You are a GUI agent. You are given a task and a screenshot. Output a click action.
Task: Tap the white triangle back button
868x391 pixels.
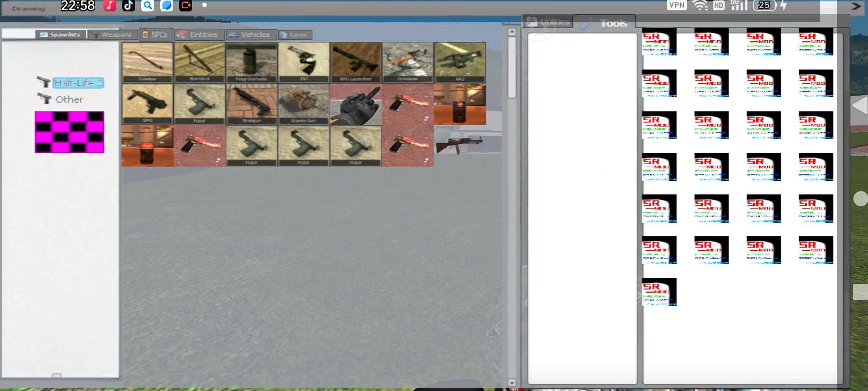[860, 105]
